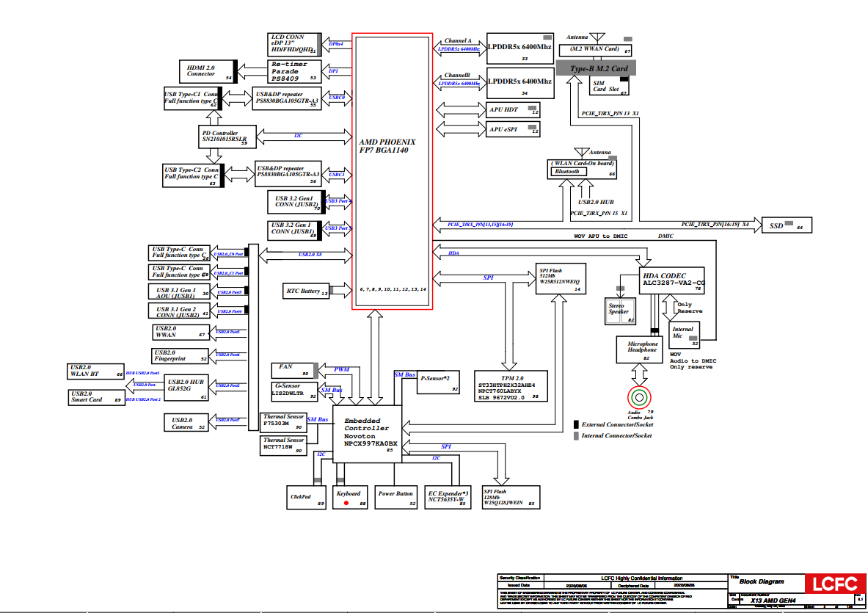Screen dimensions: 868x613
Task: Click the Thermal Sensor NCT7718W block
Action: pos(283,446)
